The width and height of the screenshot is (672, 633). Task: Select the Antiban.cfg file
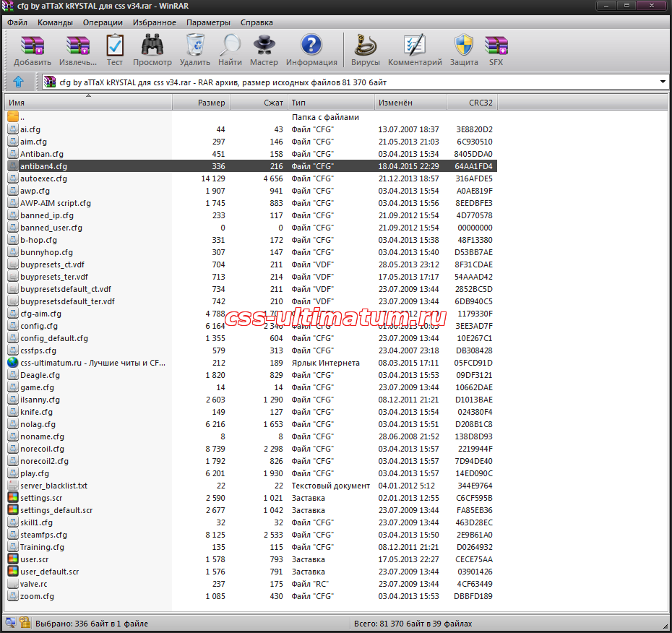tap(42, 154)
